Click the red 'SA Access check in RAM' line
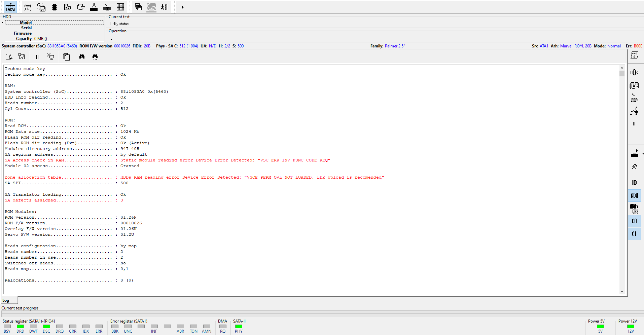The image size is (644, 335). [167, 160]
